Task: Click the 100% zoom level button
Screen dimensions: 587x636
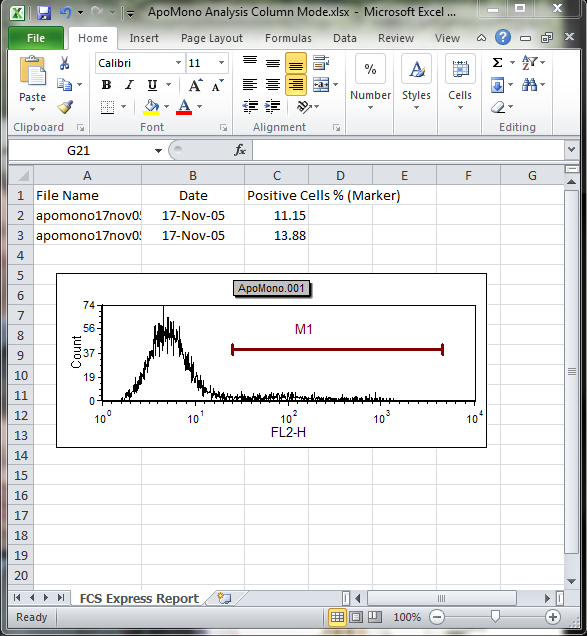Action: point(407,617)
